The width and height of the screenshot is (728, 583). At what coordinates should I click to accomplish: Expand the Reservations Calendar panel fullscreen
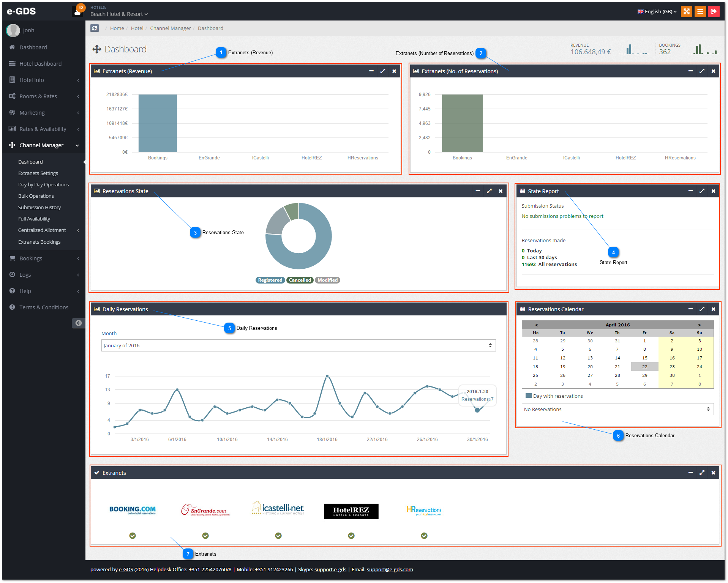click(x=702, y=309)
